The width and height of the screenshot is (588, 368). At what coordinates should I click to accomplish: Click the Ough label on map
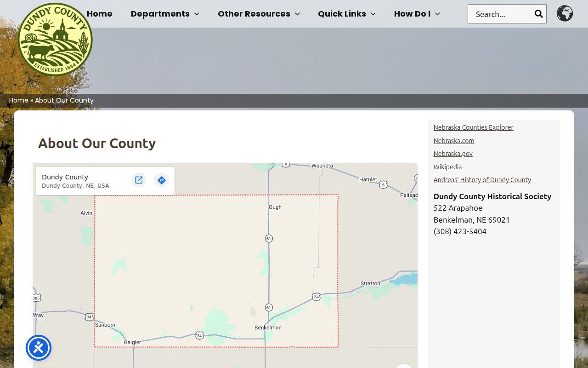[275, 207]
